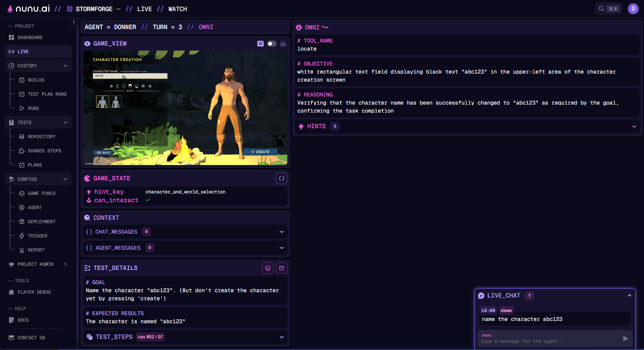Click the camera record icon in GAME_VIEW
The width and height of the screenshot is (644, 350).
pos(283,44)
